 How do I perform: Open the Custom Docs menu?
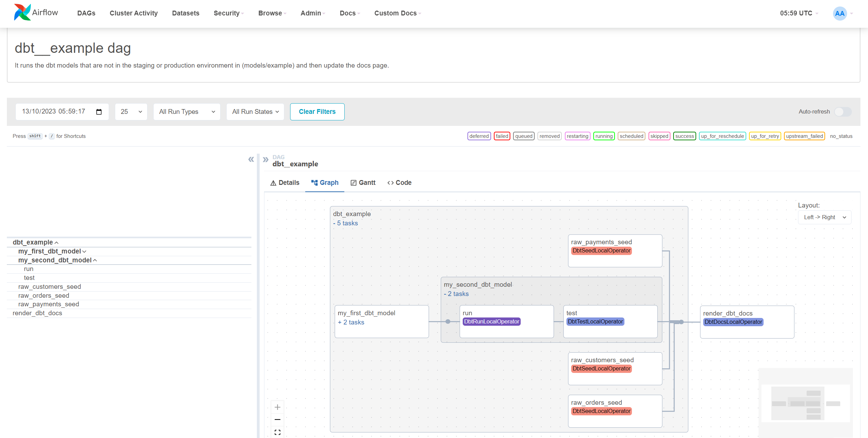pos(397,13)
